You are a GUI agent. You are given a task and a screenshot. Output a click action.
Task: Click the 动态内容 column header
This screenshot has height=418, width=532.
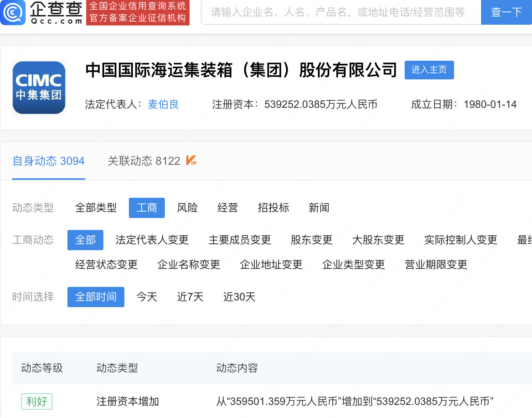coord(237,368)
